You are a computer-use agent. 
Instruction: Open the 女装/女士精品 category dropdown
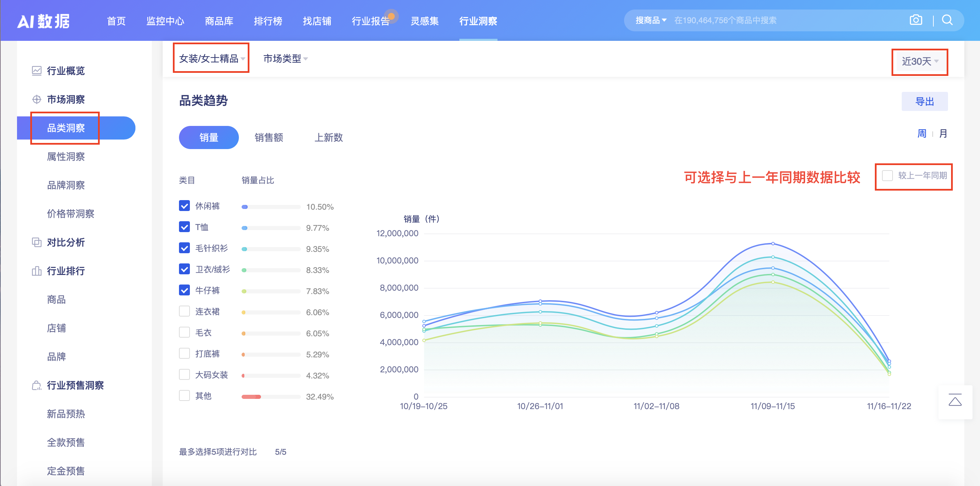[211, 58]
